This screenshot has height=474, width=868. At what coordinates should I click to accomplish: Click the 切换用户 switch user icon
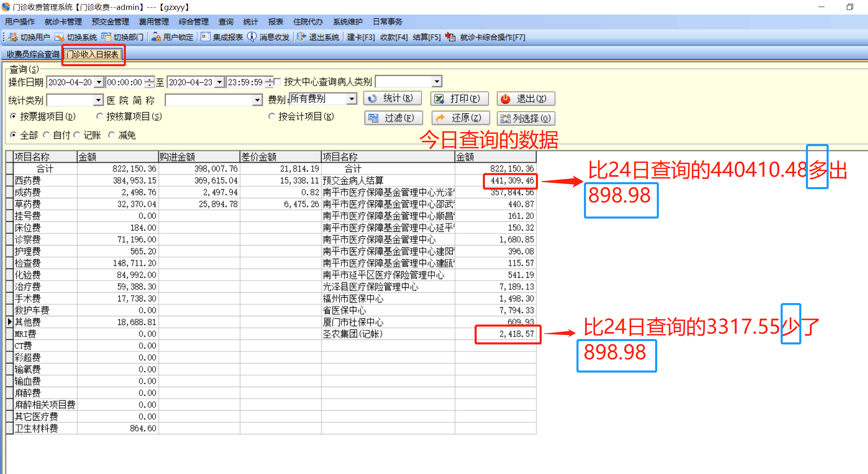pyautogui.click(x=13, y=37)
